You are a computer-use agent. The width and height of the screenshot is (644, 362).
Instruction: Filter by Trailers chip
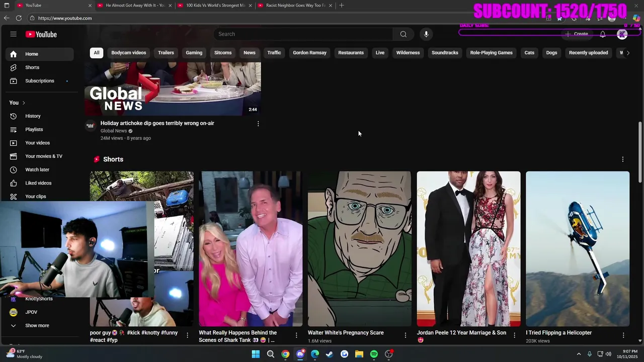point(166,53)
